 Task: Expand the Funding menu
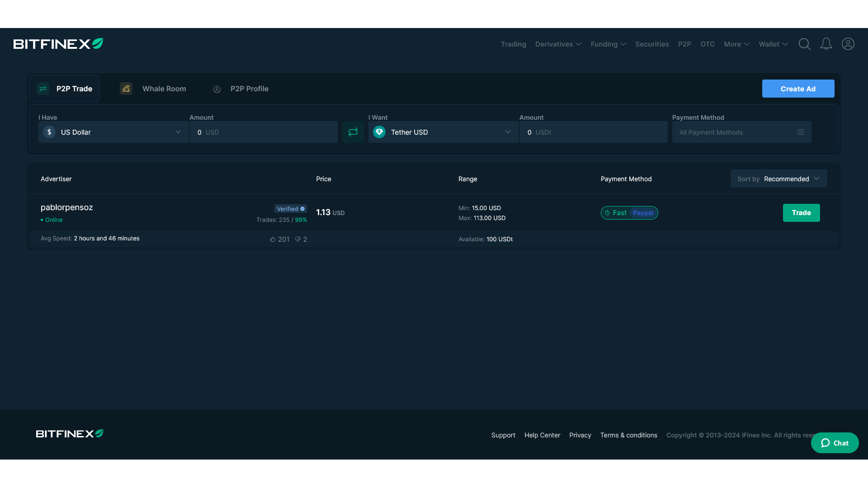pyautogui.click(x=608, y=44)
